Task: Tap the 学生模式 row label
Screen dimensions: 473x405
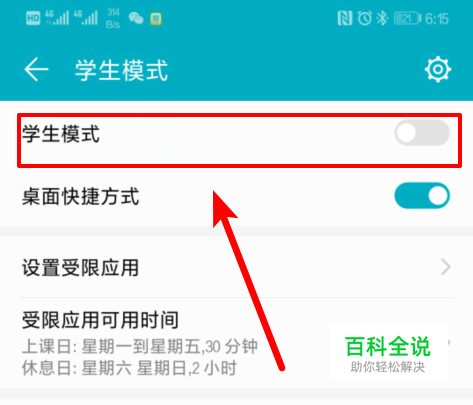Action: (61, 134)
